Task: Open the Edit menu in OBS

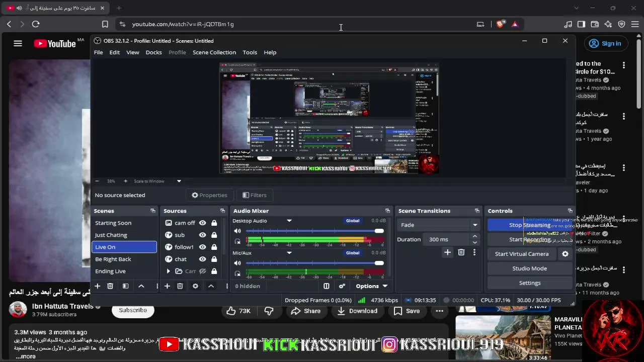Action: pyautogui.click(x=115, y=52)
